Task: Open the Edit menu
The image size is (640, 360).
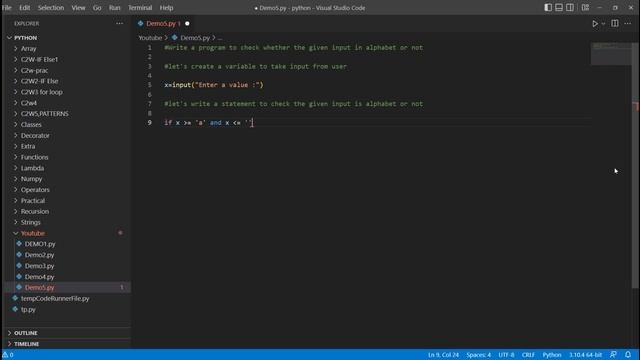Action: point(24,8)
